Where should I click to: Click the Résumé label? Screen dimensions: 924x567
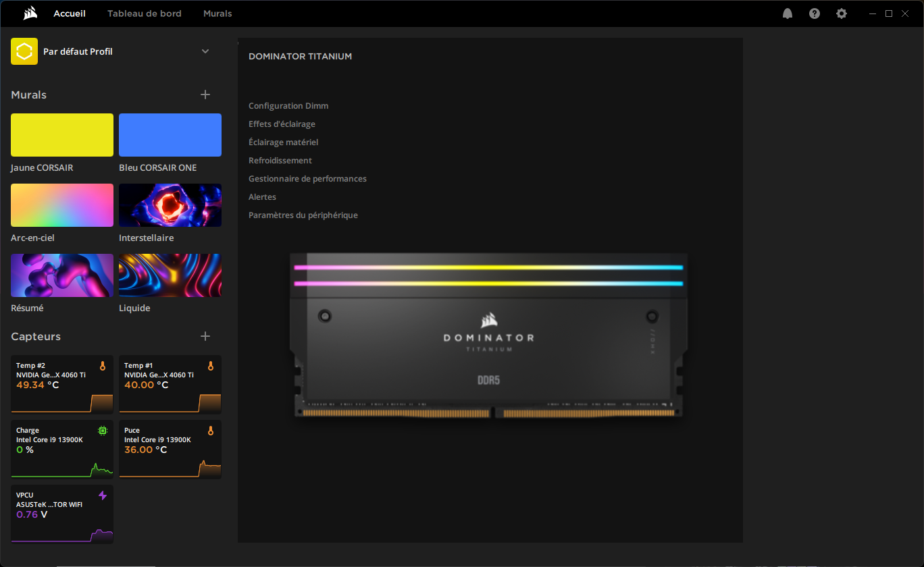pyautogui.click(x=27, y=308)
